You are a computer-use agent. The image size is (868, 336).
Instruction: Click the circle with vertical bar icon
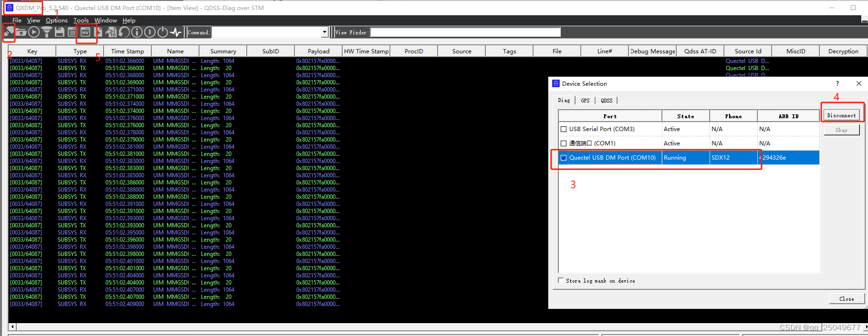(x=150, y=32)
